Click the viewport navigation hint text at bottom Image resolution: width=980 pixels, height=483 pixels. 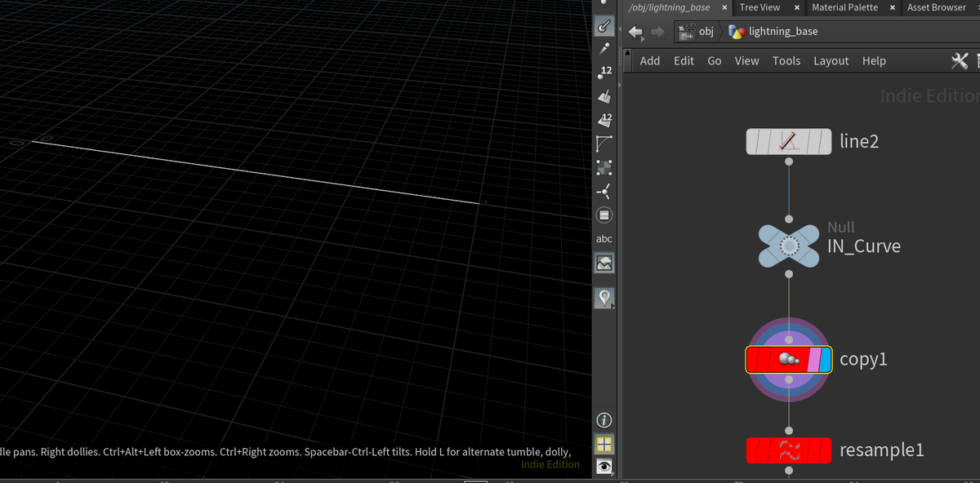coord(286,451)
